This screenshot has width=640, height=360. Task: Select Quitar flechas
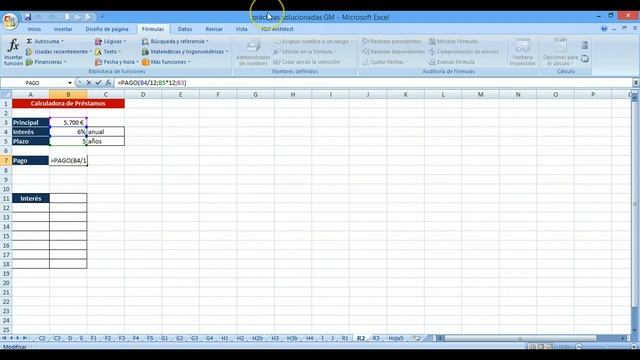385,62
